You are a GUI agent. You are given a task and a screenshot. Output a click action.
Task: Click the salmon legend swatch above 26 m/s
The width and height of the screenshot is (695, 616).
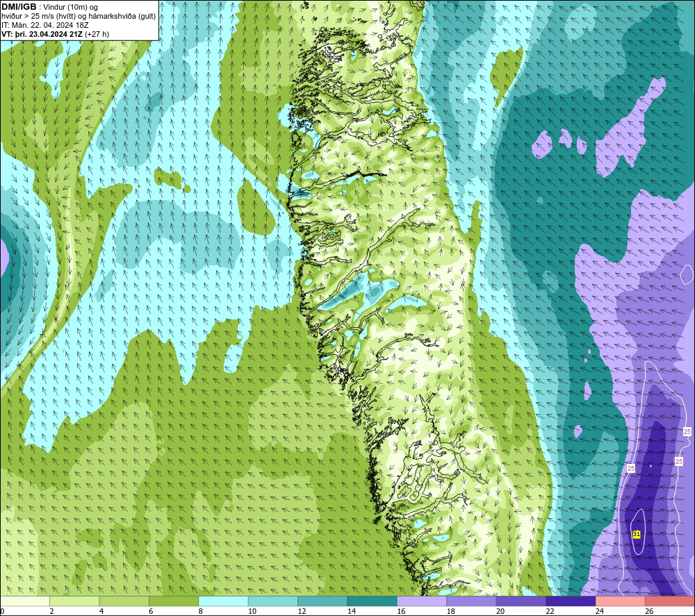670,601
